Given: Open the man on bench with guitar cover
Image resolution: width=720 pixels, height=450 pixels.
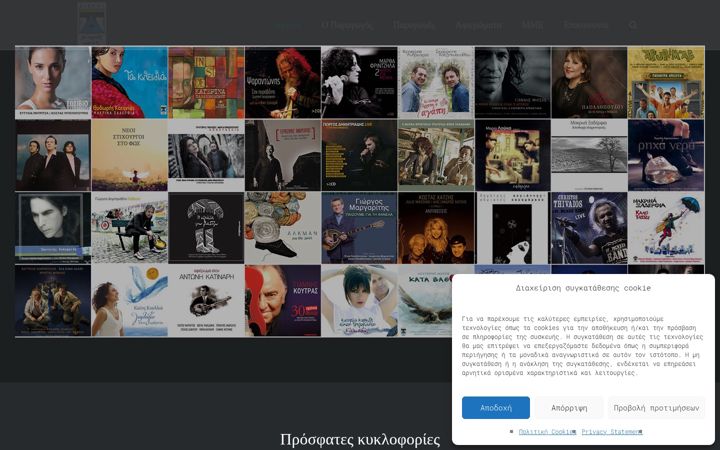Looking at the screenshot, I should [129, 228].
